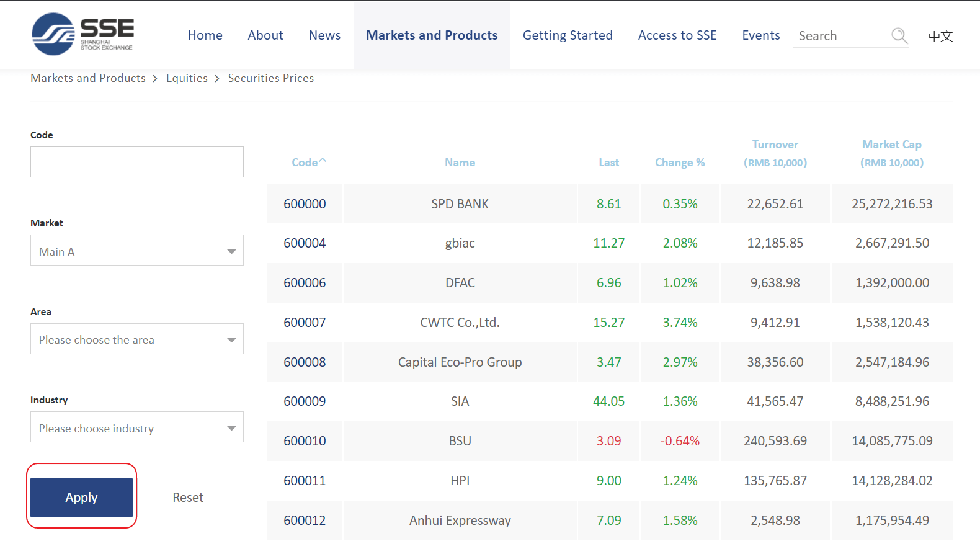Expand the Industry dropdown

click(136, 427)
